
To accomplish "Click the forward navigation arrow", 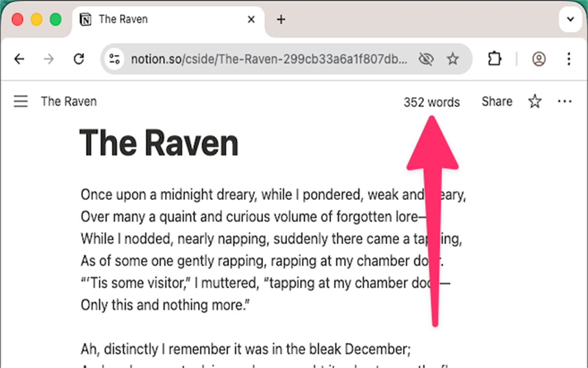I will click(x=49, y=59).
